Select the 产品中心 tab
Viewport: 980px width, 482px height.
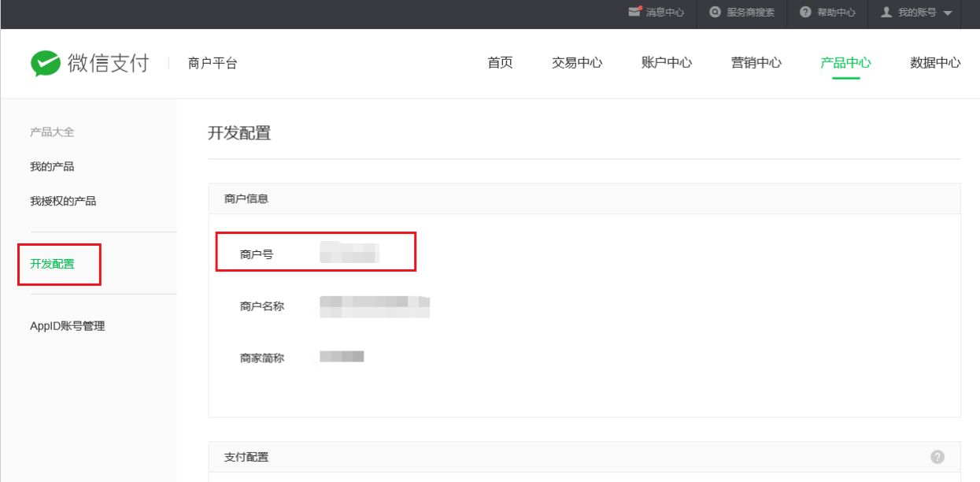click(845, 63)
